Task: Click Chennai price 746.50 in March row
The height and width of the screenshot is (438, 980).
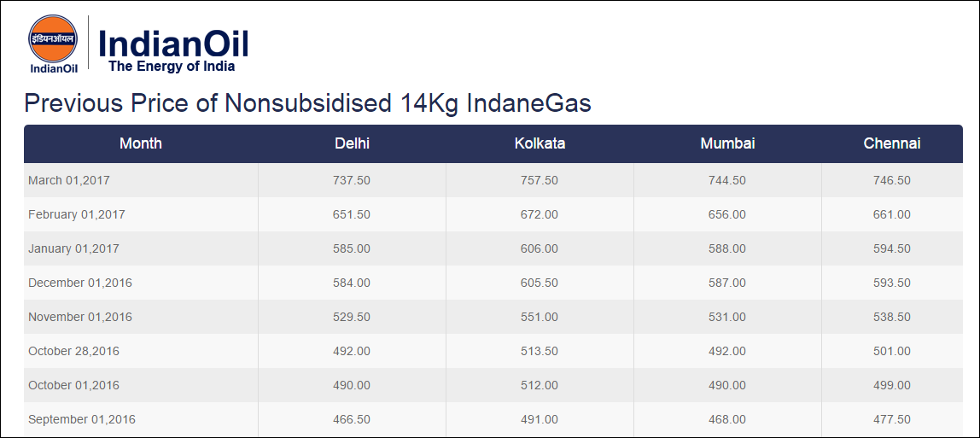Action: (892, 180)
